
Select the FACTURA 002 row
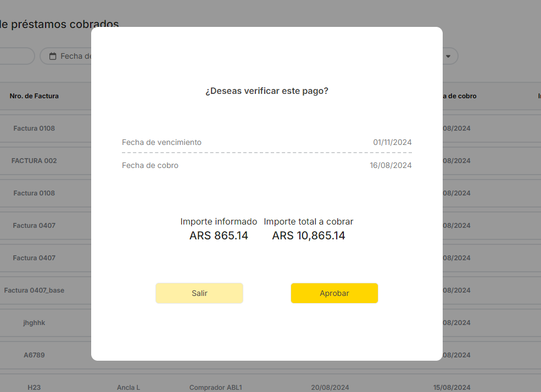click(34, 161)
